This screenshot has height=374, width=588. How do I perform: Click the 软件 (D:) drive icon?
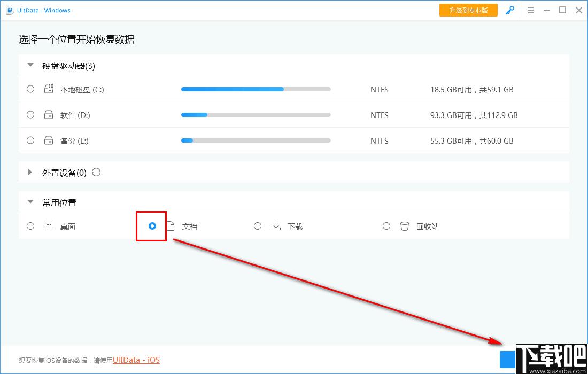point(49,115)
